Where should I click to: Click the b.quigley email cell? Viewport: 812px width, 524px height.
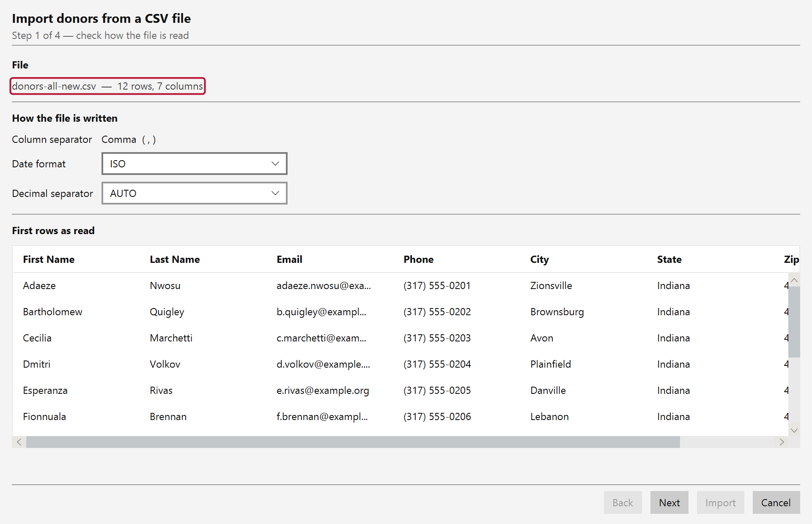(x=321, y=312)
